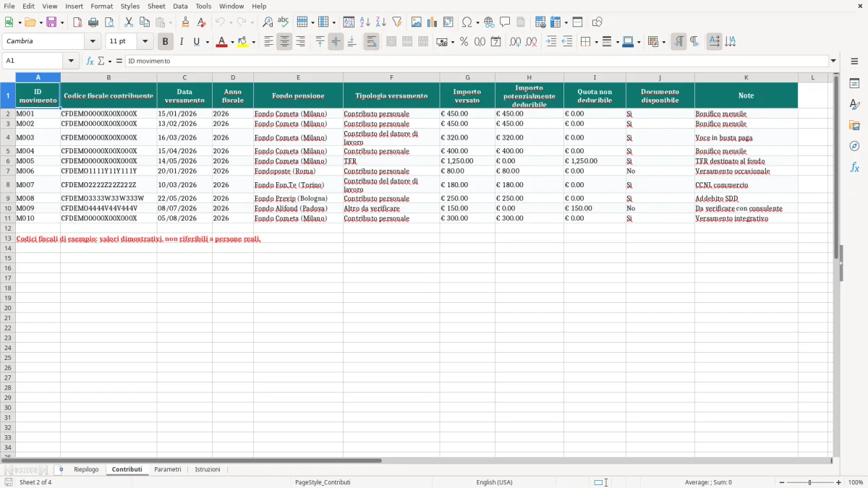Format as date

click(x=495, y=42)
